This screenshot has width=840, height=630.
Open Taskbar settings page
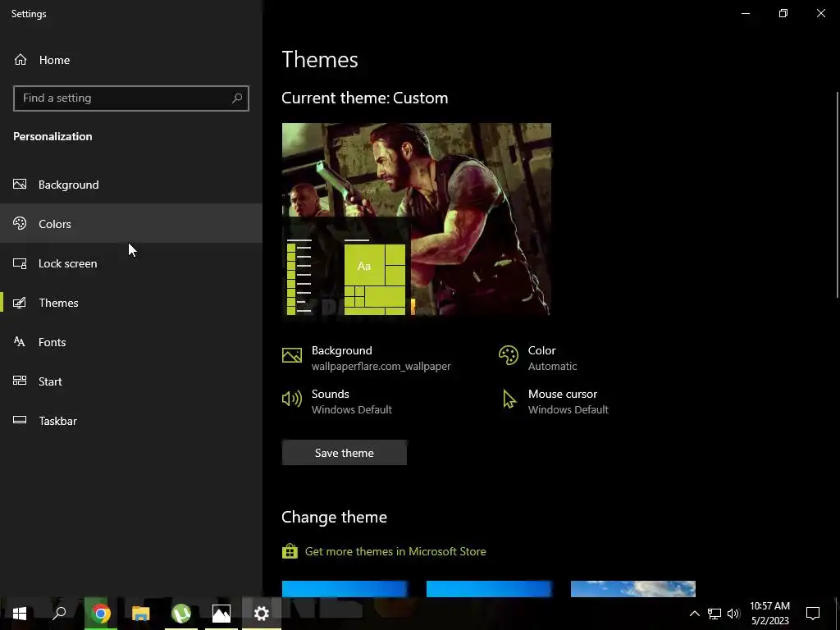point(131,421)
